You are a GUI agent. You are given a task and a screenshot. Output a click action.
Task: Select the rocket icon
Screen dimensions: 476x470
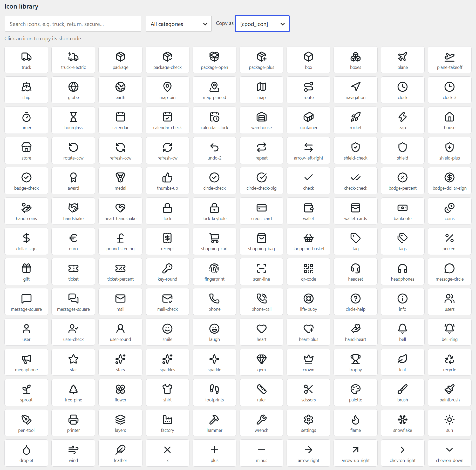coord(356,120)
